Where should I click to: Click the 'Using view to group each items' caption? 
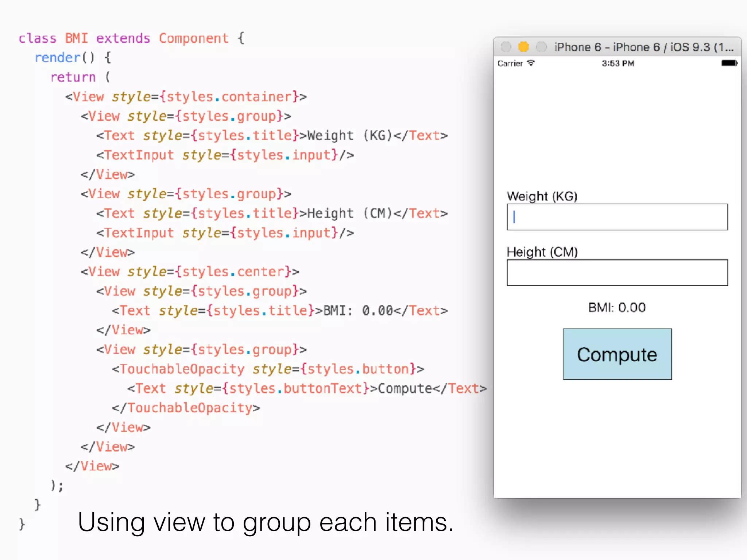(x=266, y=522)
